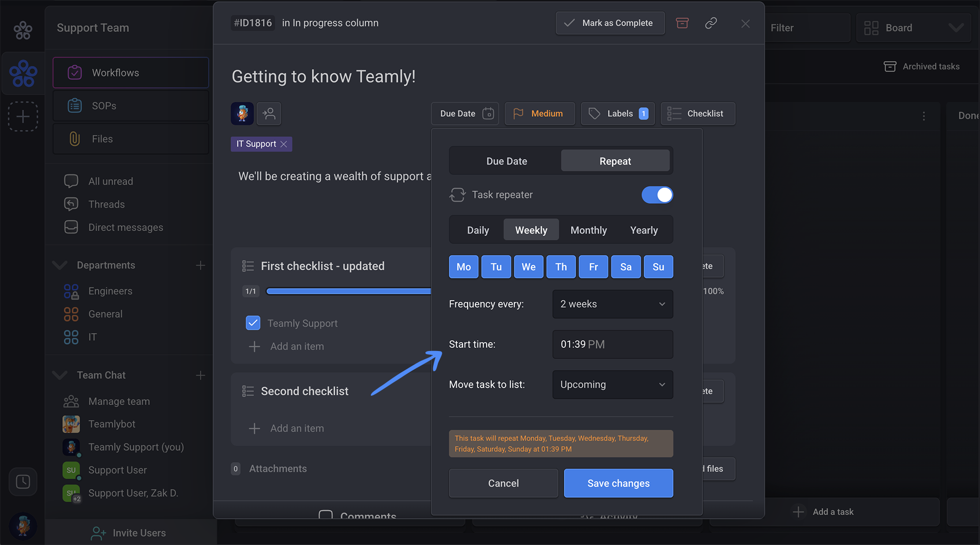The width and height of the screenshot is (980, 545).
Task: Click Archived tasks on the board
Action: (922, 66)
